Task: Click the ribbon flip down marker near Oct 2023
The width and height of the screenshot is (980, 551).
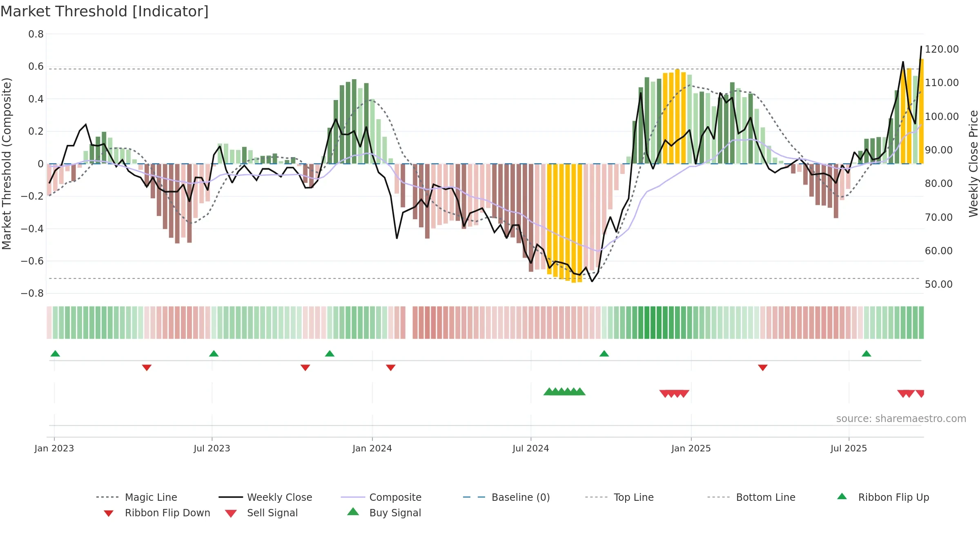Action: (x=305, y=368)
